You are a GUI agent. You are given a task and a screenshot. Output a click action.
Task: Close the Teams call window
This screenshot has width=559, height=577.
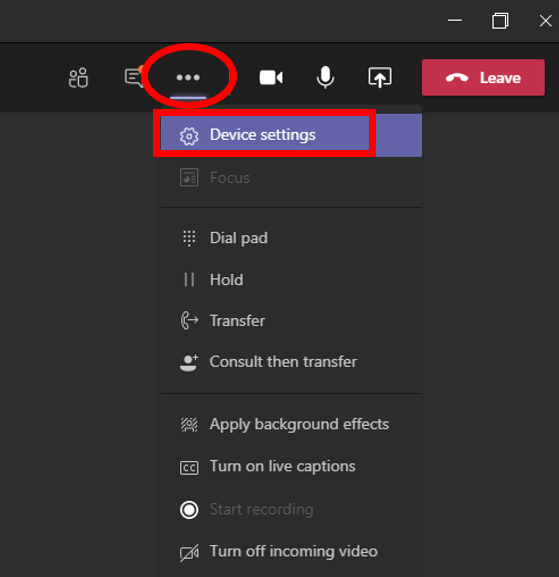pyautogui.click(x=545, y=21)
